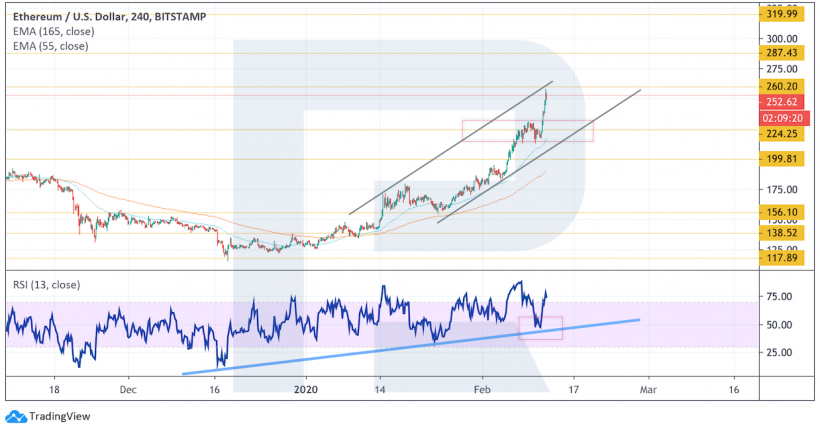The width and height of the screenshot is (820, 432).
Task: Select the 319.99 price level label
Action: point(782,14)
